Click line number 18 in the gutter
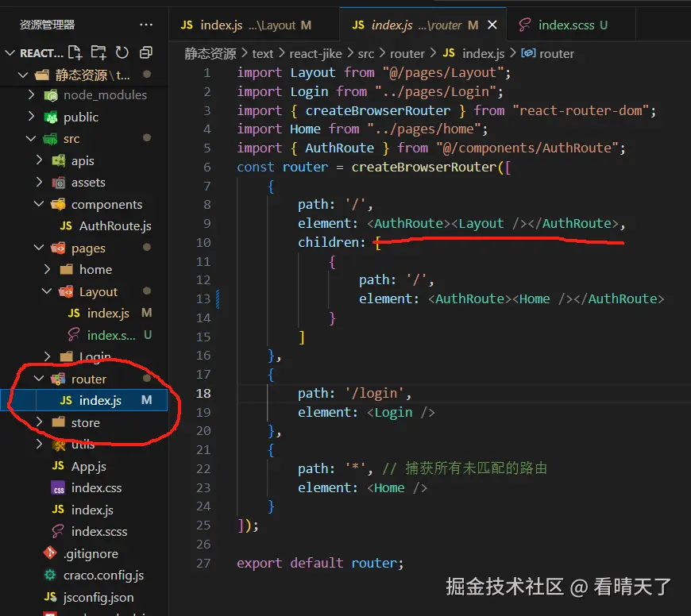 coord(203,393)
